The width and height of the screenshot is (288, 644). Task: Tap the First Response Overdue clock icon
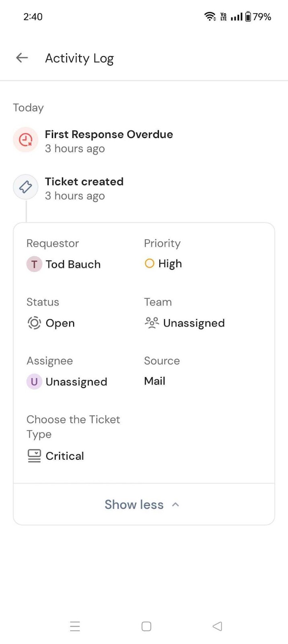coord(26,140)
